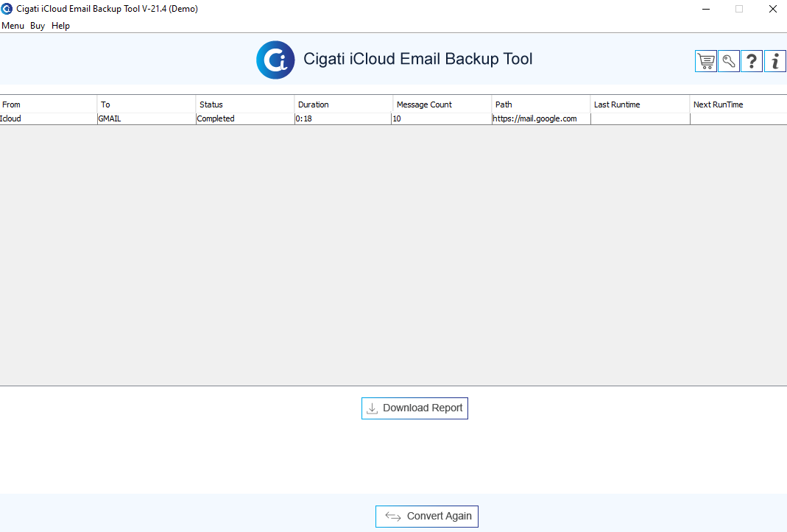Image resolution: width=787 pixels, height=532 pixels.
Task: Click the Message Count column header
Action: pos(442,104)
